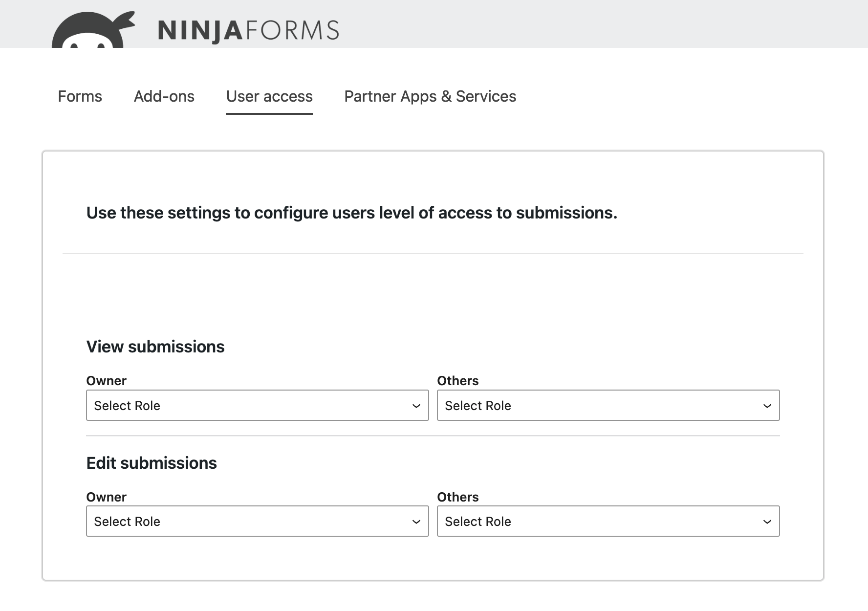
Task: Click chevron arrow of Edit submissions Owner select
Action: pos(416,522)
